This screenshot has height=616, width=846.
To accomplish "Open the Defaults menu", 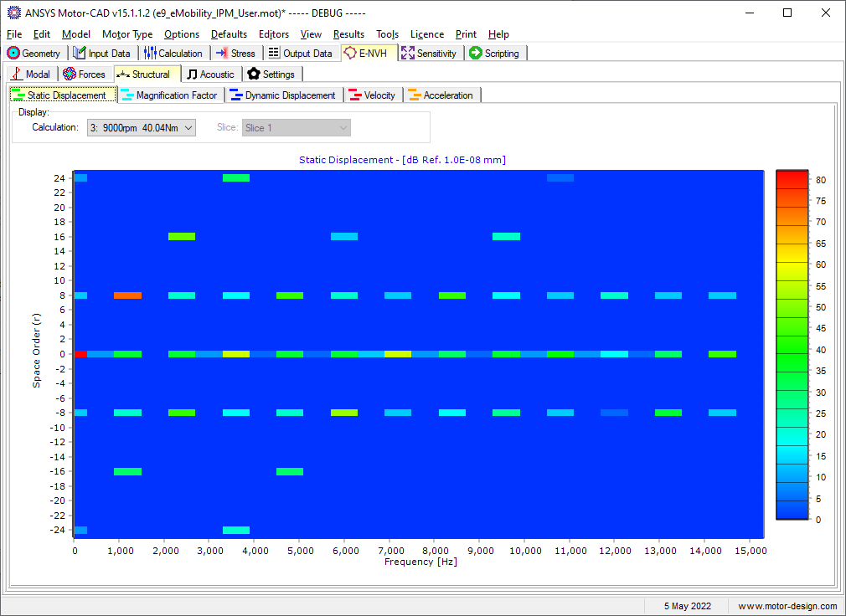I will 229,34.
